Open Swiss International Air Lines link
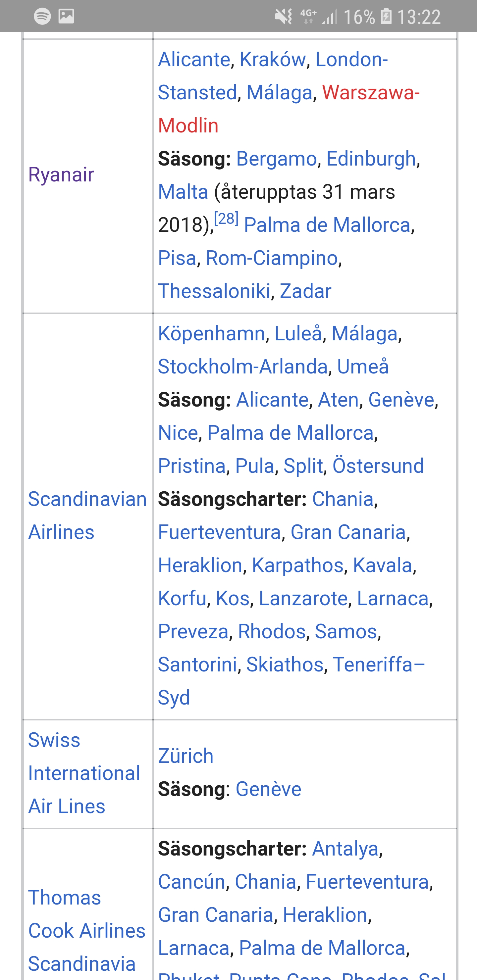477x980 pixels. [x=84, y=773]
